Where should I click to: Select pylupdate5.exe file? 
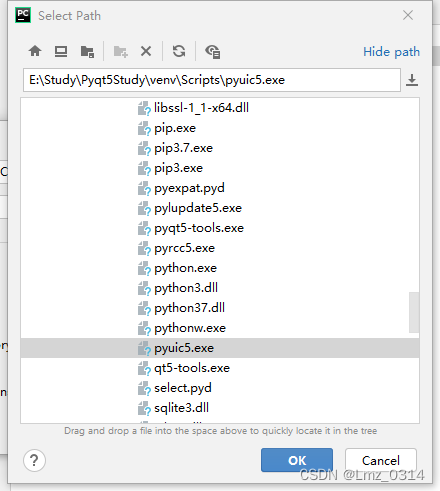tap(198, 208)
